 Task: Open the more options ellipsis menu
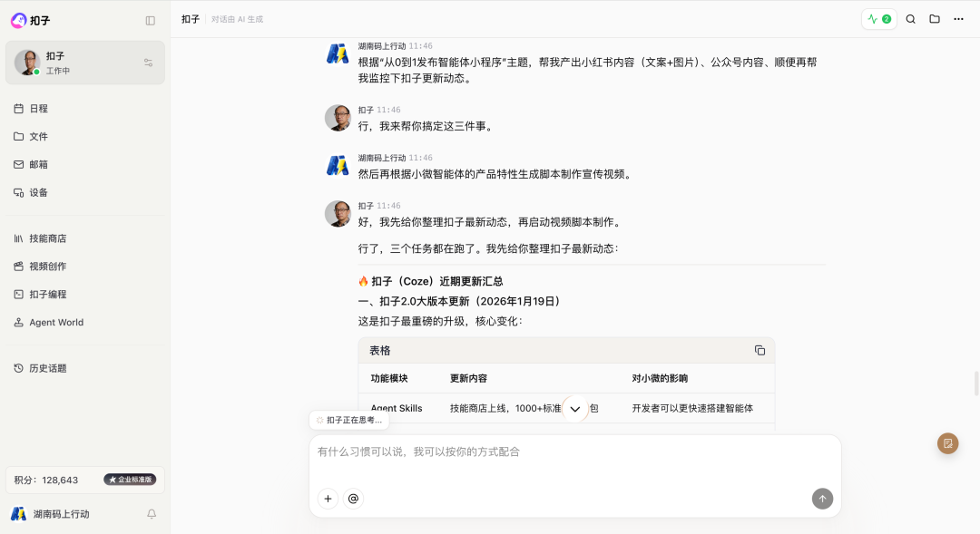click(958, 19)
